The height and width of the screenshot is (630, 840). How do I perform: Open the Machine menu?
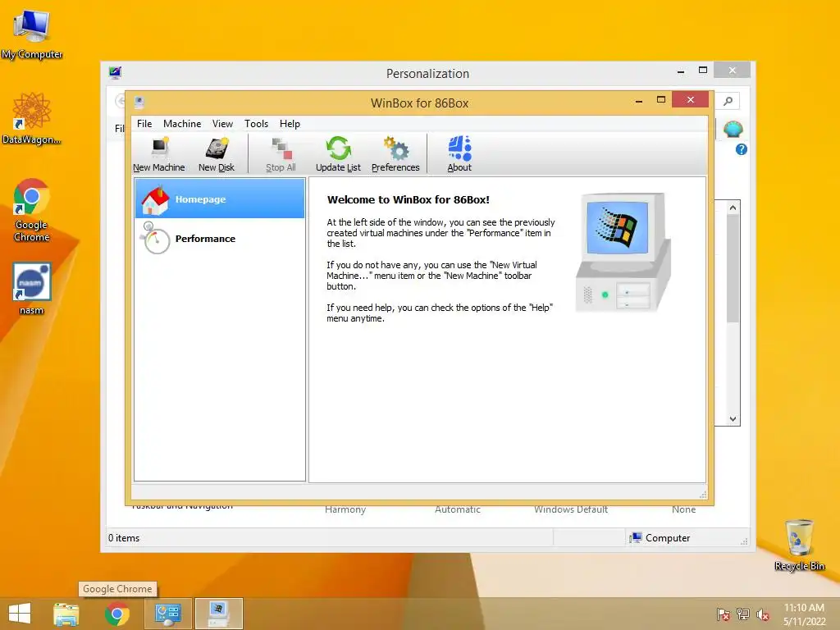click(x=182, y=124)
